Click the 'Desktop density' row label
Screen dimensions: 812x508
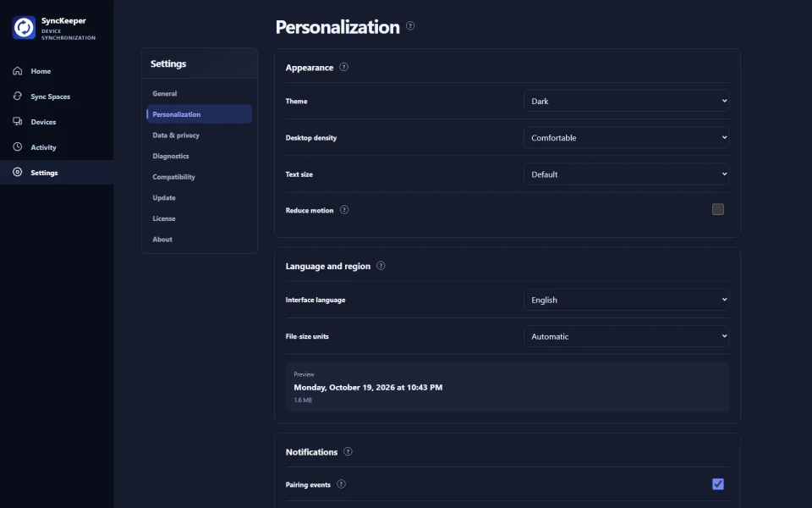[310, 138]
